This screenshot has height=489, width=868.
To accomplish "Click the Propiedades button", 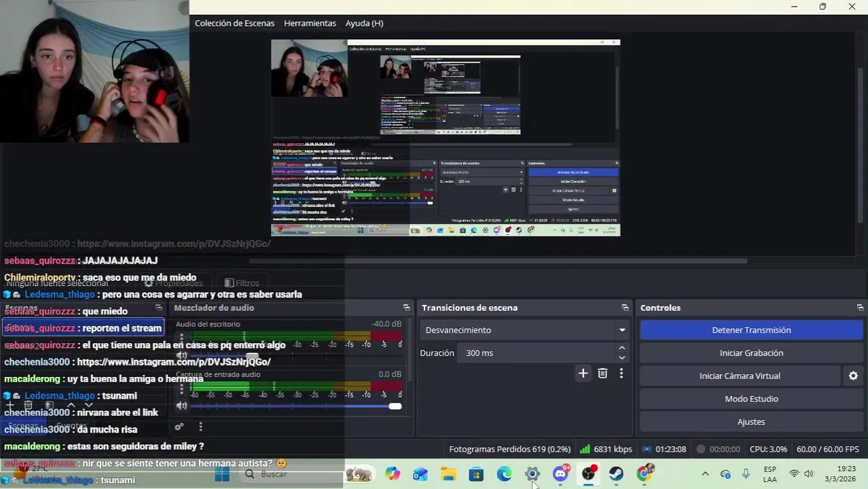I will point(173,283).
